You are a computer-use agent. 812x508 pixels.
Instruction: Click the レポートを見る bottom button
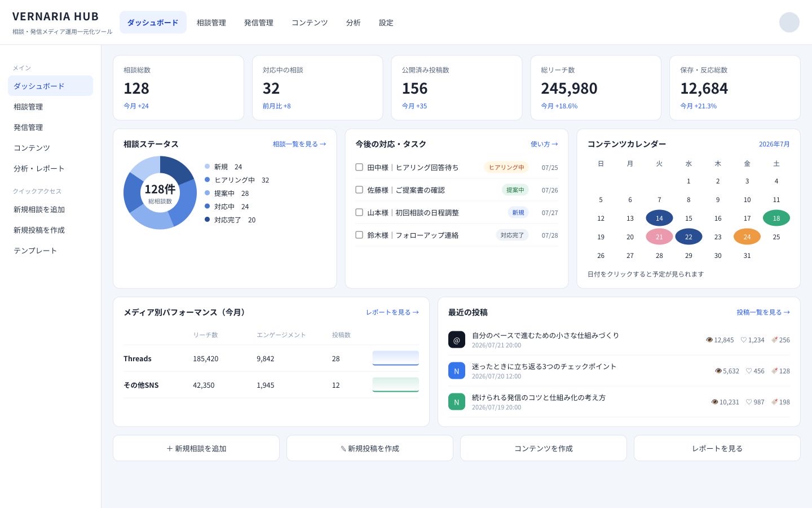coord(717,448)
